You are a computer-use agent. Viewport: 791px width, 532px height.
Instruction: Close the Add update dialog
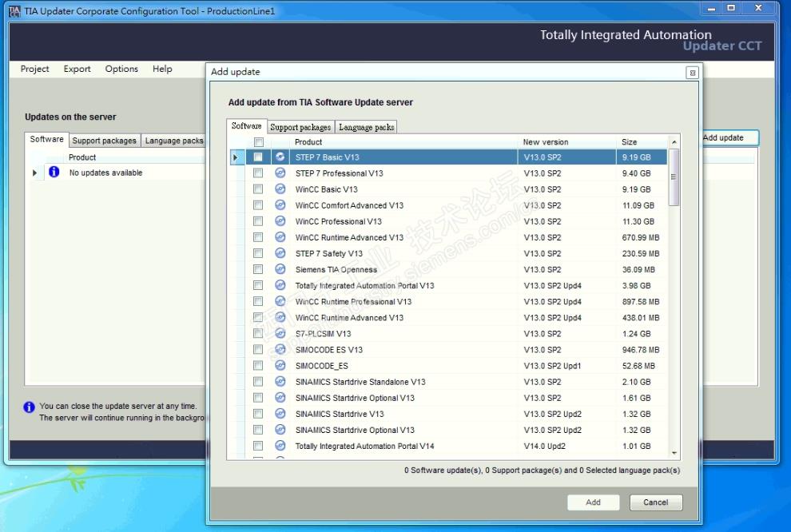pyautogui.click(x=693, y=73)
